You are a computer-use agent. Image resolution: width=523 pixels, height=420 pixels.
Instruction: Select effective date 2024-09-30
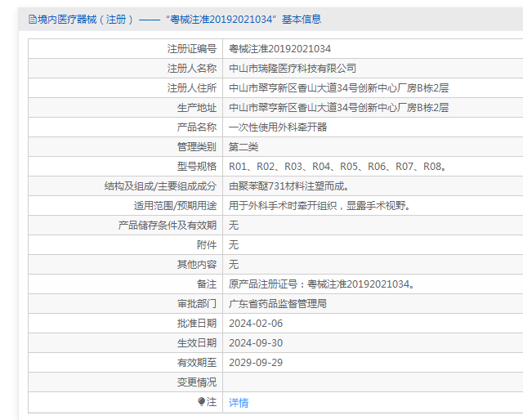pyautogui.click(x=256, y=343)
